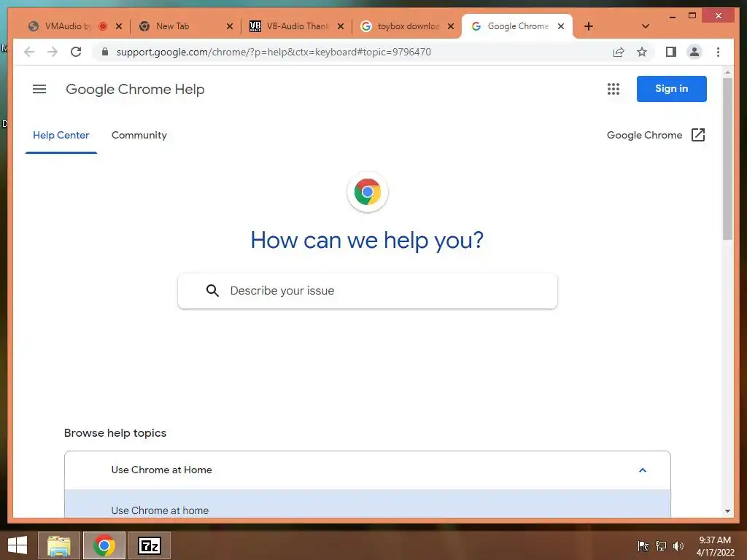Switch to the New Tab tab
Viewport: 747px width, 560px height.
pyautogui.click(x=172, y=26)
